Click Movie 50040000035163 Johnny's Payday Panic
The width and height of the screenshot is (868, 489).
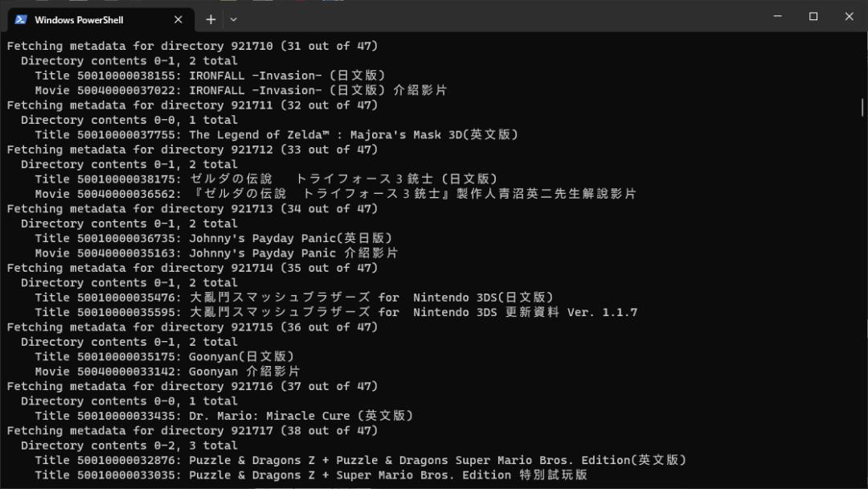[x=216, y=253]
